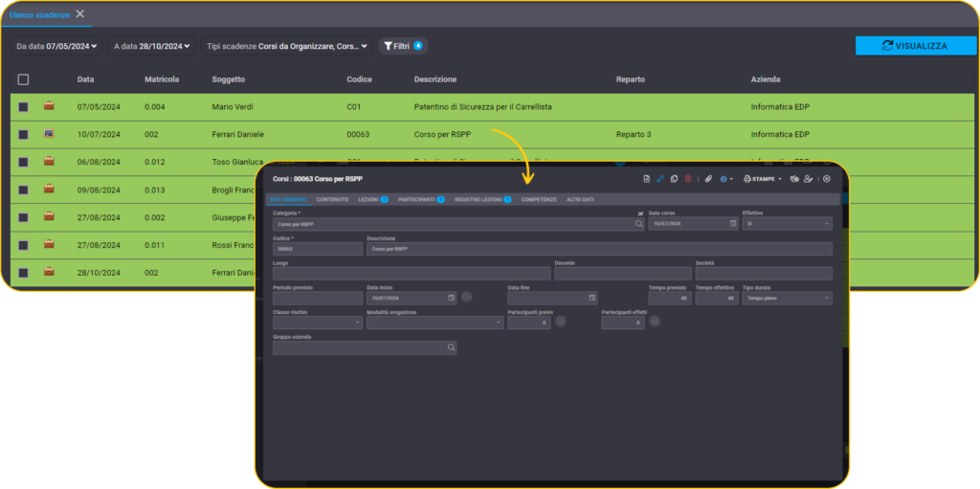
Task: Check the box for the 09/08/2024 row
Action: pos(23,189)
